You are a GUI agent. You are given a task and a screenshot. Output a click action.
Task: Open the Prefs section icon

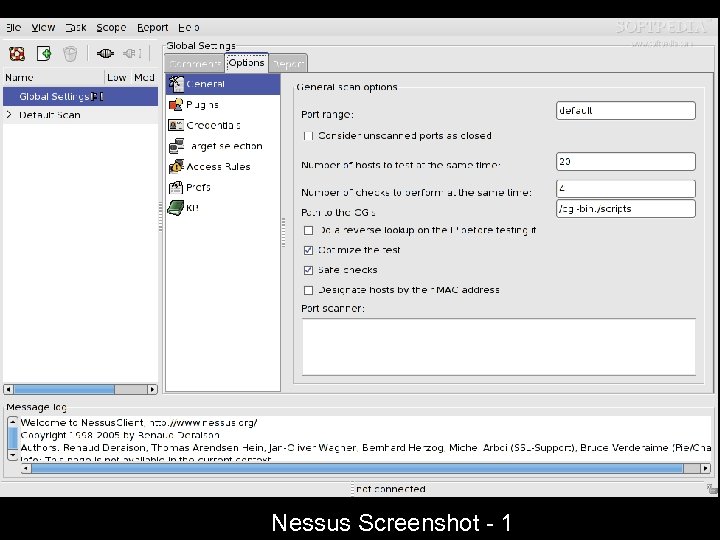pyautogui.click(x=176, y=187)
